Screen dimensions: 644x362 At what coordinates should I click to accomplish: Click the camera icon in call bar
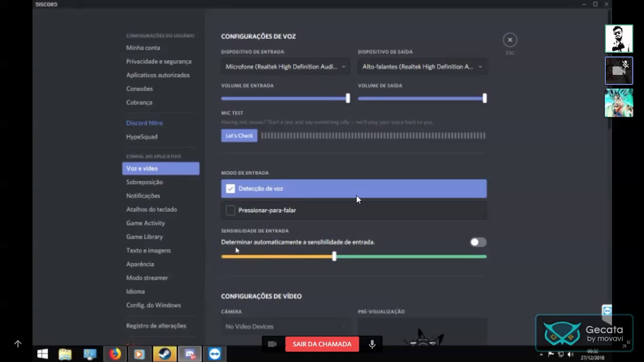click(x=272, y=344)
